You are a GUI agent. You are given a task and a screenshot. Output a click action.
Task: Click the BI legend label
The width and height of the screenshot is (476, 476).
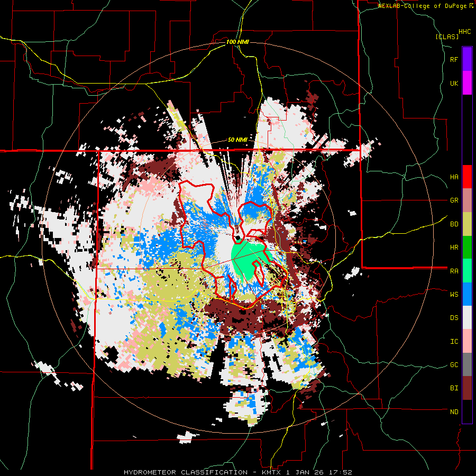454,388
